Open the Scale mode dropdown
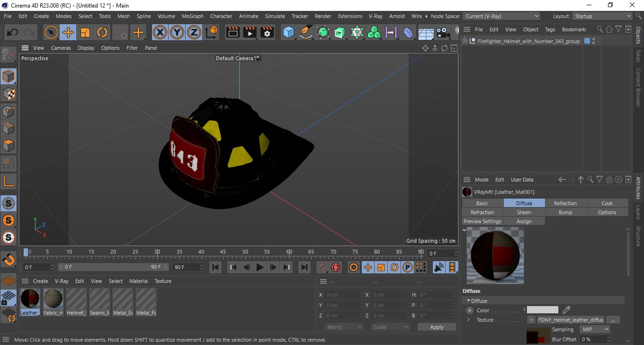 391,327
